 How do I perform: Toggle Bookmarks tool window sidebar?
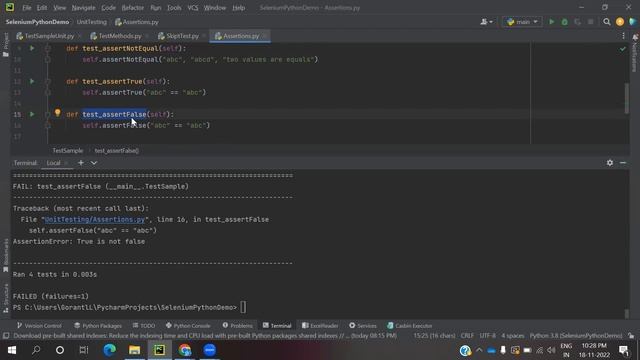point(6,255)
